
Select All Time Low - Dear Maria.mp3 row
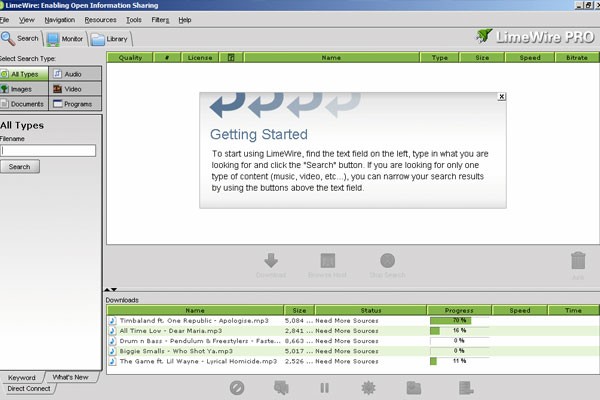coord(353,331)
